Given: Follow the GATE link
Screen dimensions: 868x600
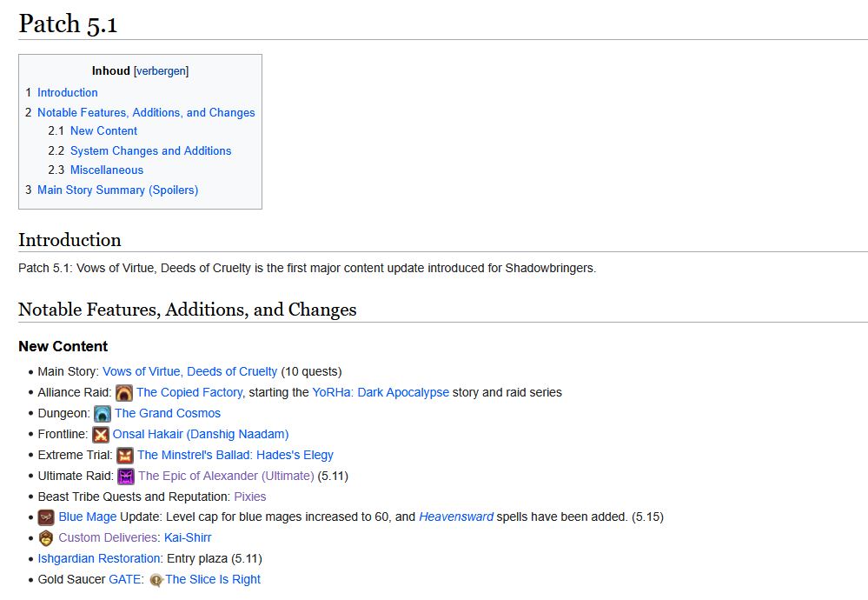Looking at the screenshot, I should [124, 579].
